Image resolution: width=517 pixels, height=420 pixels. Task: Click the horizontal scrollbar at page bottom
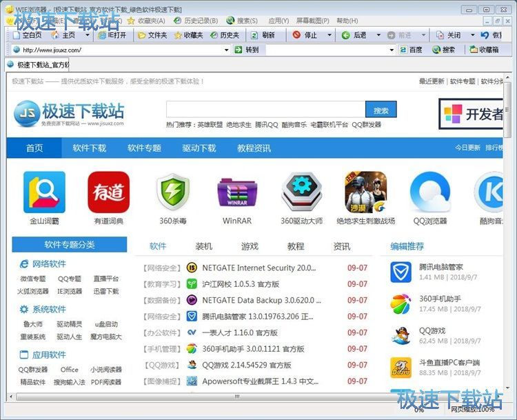click(x=236, y=397)
